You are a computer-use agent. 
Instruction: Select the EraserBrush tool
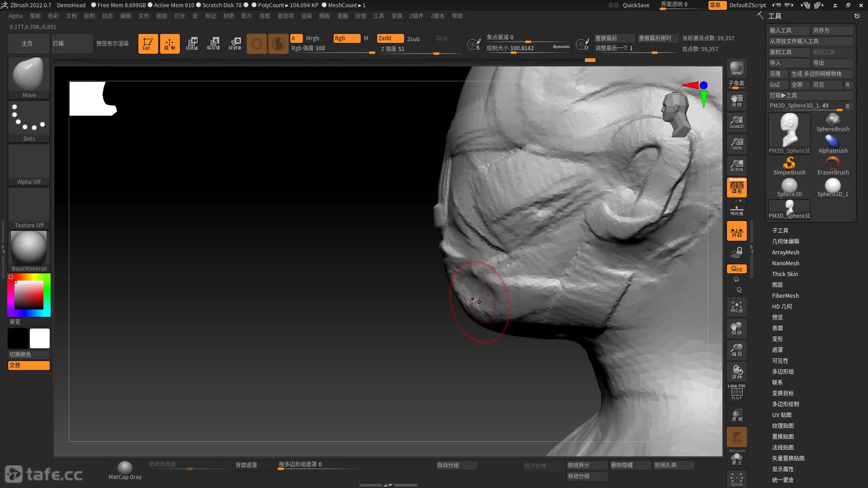[833, 166]
